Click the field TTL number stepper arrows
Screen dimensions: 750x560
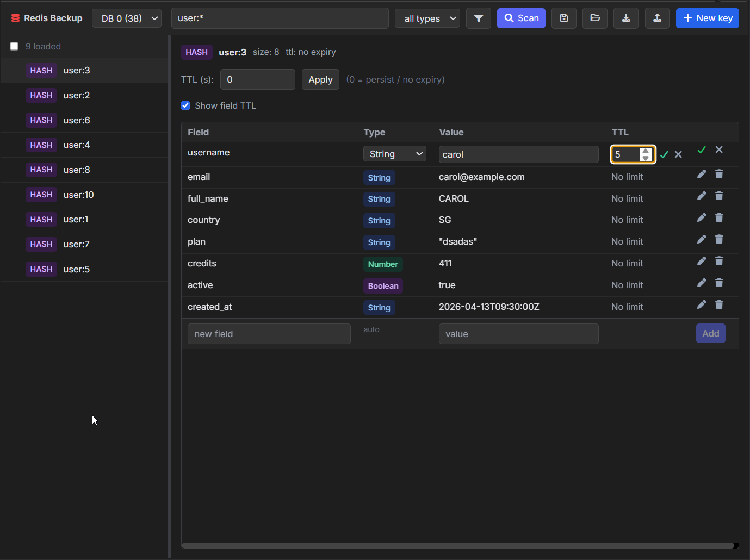[645, 154]
